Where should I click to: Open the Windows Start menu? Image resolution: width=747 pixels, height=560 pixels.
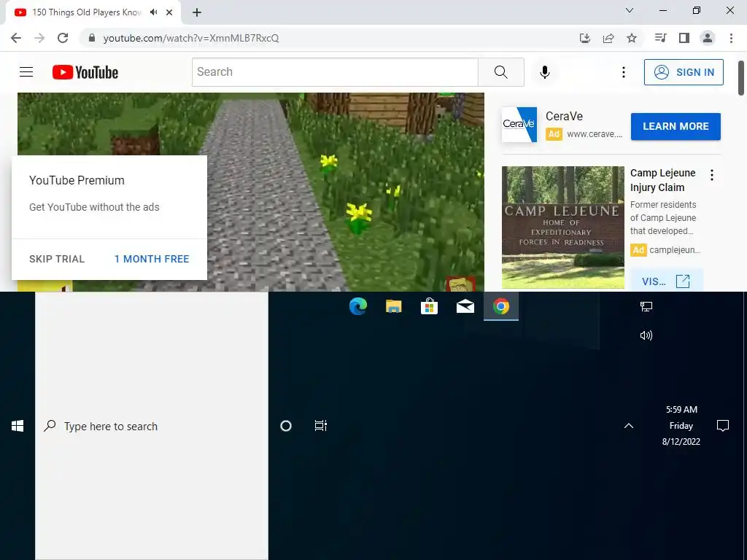(18, 426)
